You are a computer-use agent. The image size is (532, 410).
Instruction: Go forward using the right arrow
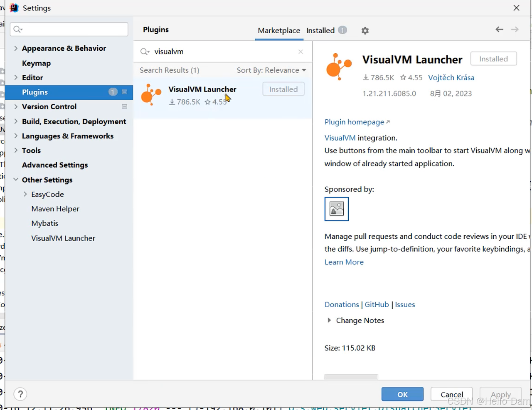pos(515,29)
